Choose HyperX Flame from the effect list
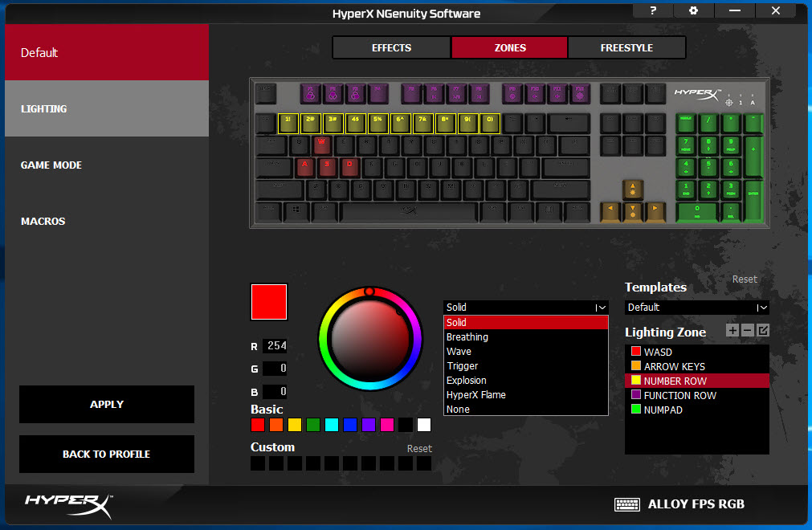Viewport: 812px width, 530px height. pos(525,395)
